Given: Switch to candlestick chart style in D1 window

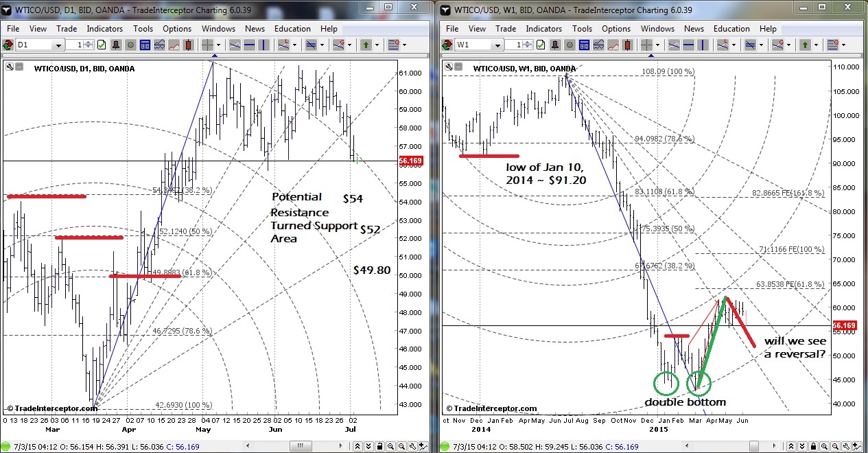Looking at the screenshot, I should tap(189, 45).
